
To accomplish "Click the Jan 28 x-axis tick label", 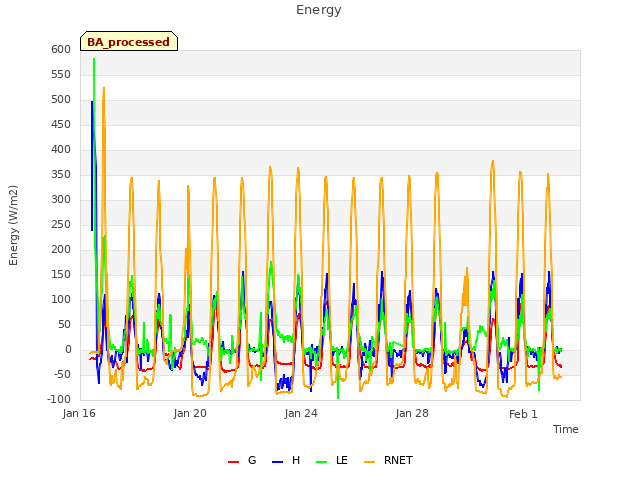I will (x=412, y=413).
